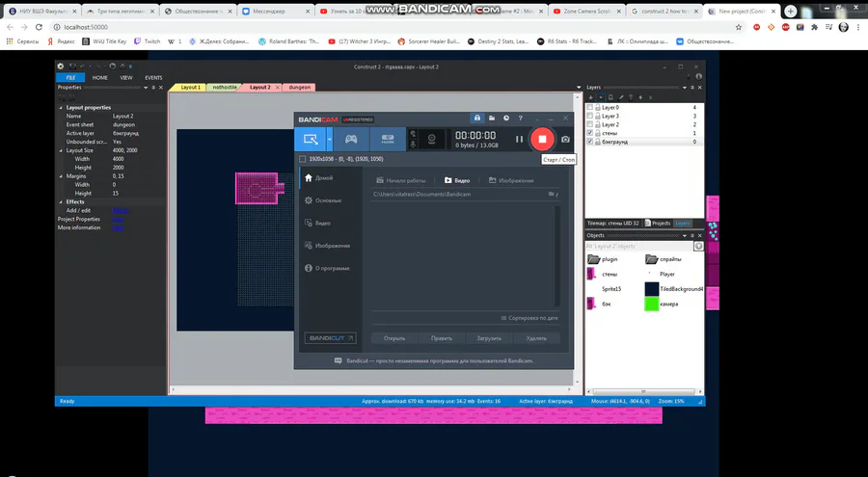Browse folder icon beside Bandicam output path

click(552, 195)
